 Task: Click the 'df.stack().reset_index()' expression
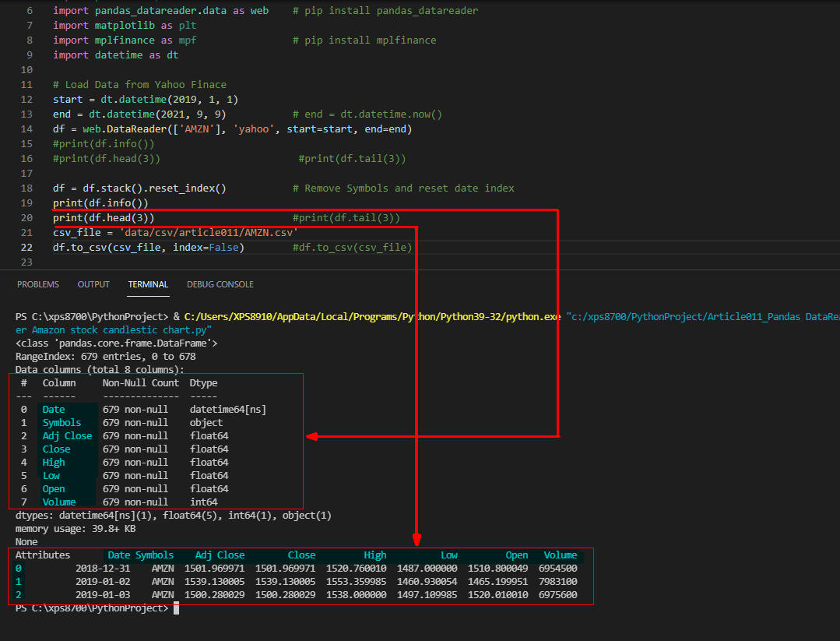point(154,188)
